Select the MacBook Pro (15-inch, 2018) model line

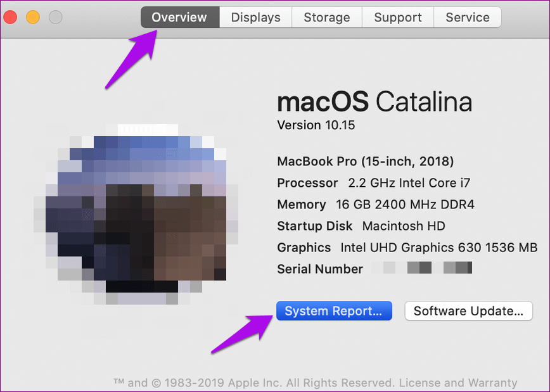point(365,161)
